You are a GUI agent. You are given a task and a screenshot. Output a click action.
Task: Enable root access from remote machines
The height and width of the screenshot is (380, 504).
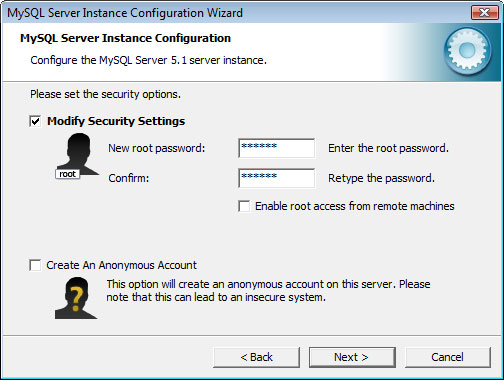click(244, 206)
